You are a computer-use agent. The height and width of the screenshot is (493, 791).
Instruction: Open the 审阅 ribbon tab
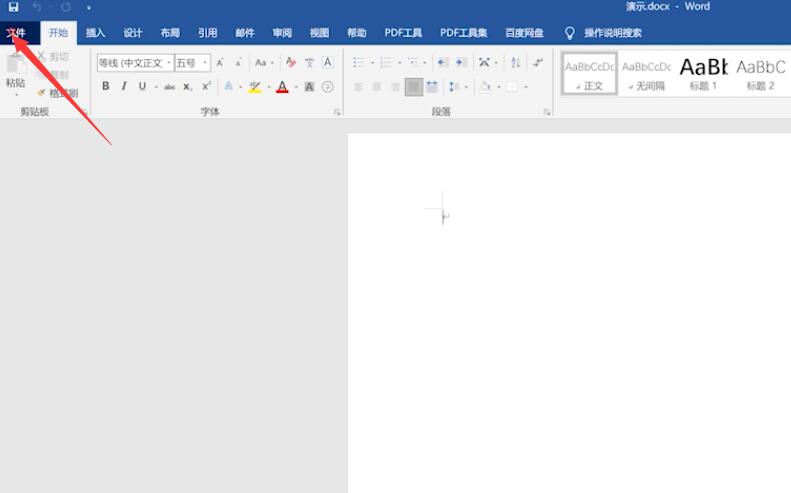point(282,33)
